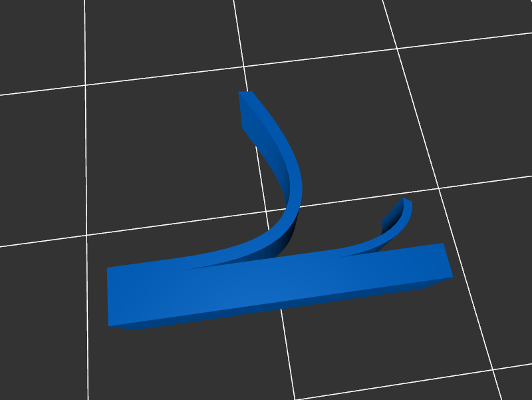Click the grid intersection left of the bar
This screenshot has width=532, height=400.
(86, 234)
